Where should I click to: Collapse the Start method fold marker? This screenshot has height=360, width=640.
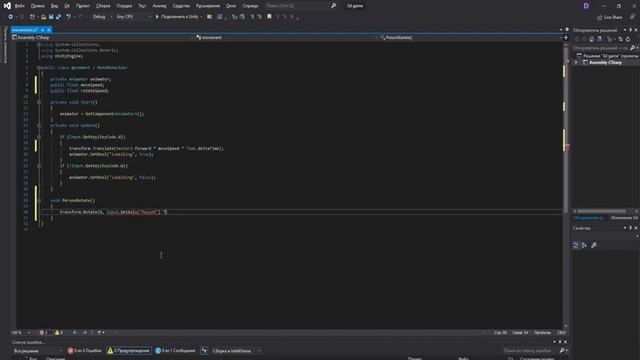pos(39,102)
